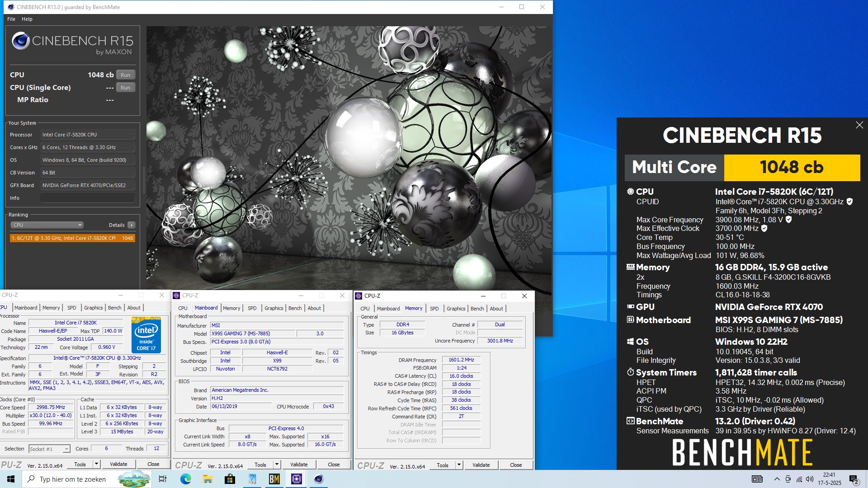Click the Intel Core i7 logo in CPU-Z
868x488 pixels.
(146, 335)
